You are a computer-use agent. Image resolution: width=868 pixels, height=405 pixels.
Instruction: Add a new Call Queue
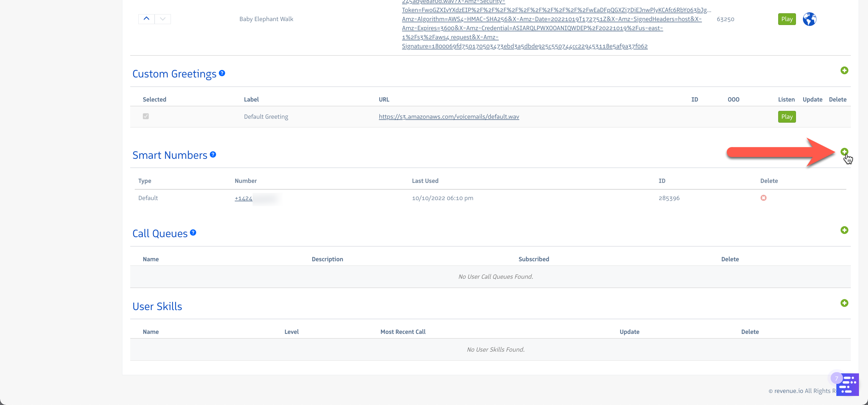coord(844,230)
